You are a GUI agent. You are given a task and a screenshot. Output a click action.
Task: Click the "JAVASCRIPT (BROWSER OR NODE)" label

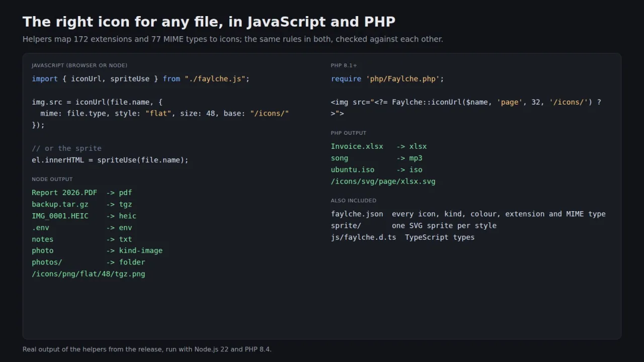tap(79, 65)
